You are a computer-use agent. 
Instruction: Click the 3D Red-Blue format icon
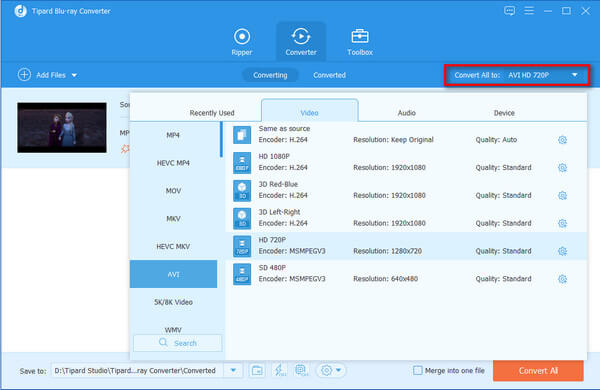242,191
